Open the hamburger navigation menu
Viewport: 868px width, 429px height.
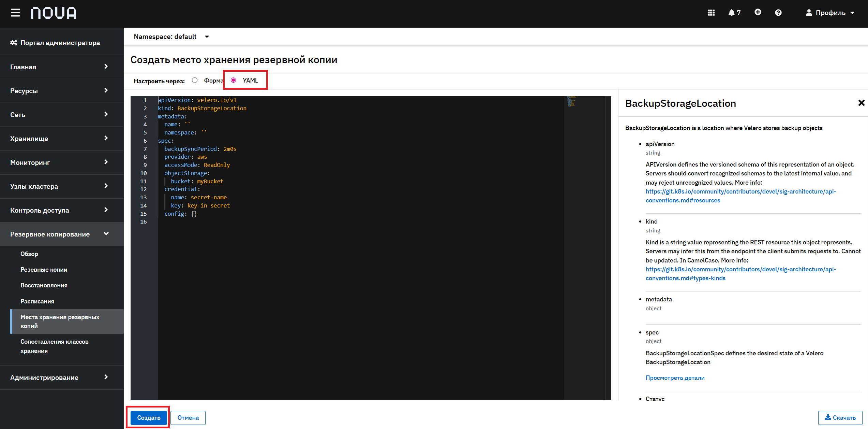tap(15, 13)
